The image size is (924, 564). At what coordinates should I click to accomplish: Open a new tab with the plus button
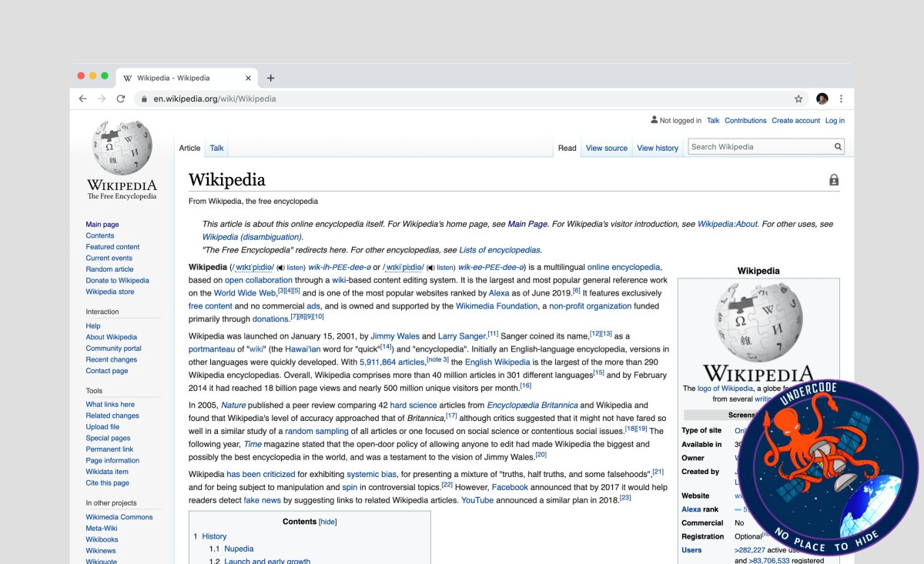270,78
